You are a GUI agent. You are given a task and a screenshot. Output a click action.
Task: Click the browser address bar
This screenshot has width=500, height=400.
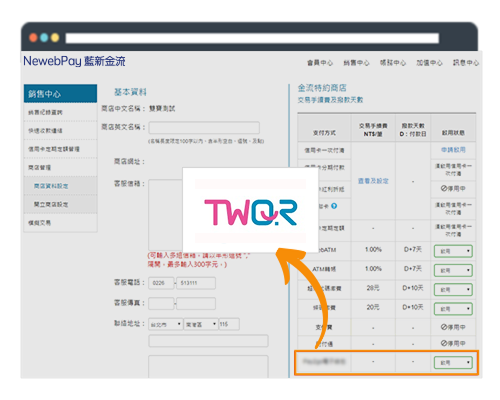point(252,38)
